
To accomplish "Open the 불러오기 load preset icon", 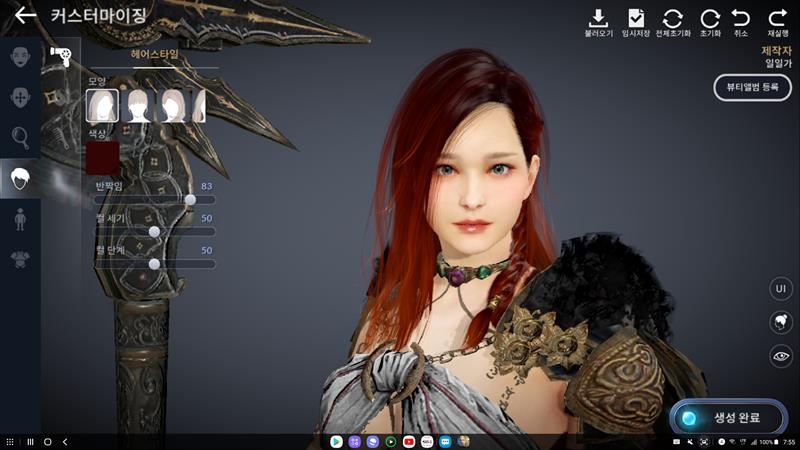I will (598, 23).
